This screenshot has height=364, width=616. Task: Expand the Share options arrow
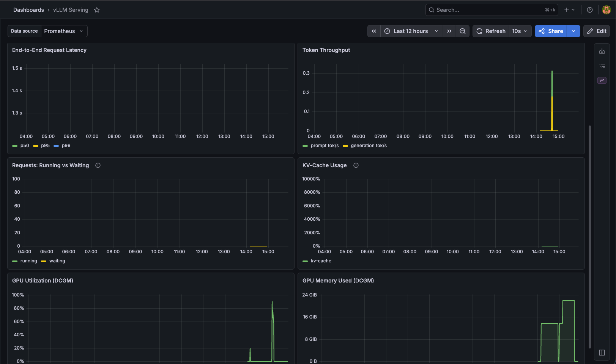(x=573, y=31)
